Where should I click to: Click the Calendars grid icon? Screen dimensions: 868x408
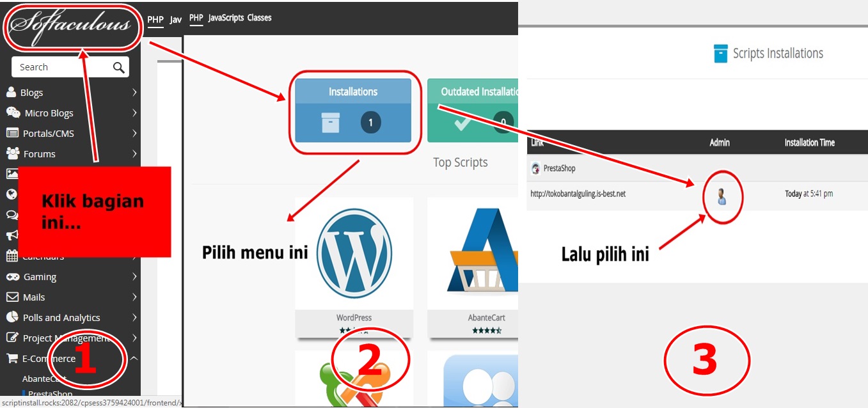pyautogui.click(x=12, y=256)
